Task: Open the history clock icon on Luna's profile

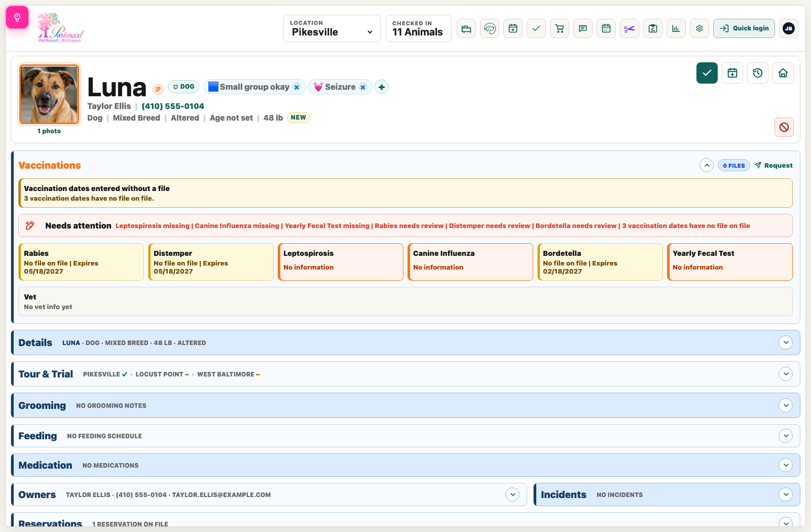Action: coord(758,73)
